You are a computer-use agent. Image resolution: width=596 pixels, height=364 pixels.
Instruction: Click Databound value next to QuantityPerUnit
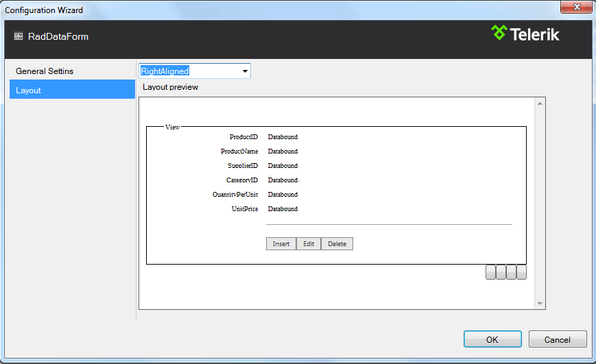pyautogui.click(x=283, y=195)
